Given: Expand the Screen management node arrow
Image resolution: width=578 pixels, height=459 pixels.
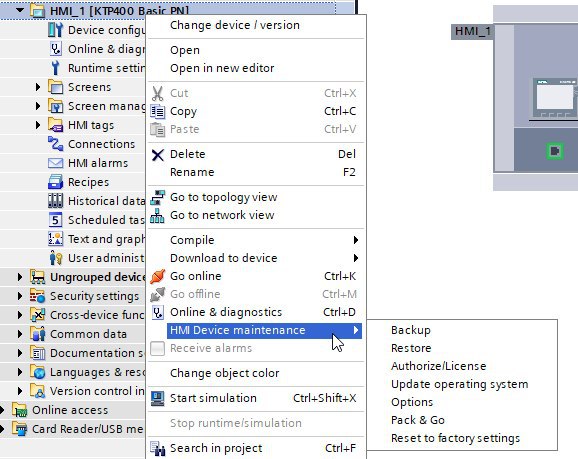Looking at the screenshot, I should click(38, 106).
